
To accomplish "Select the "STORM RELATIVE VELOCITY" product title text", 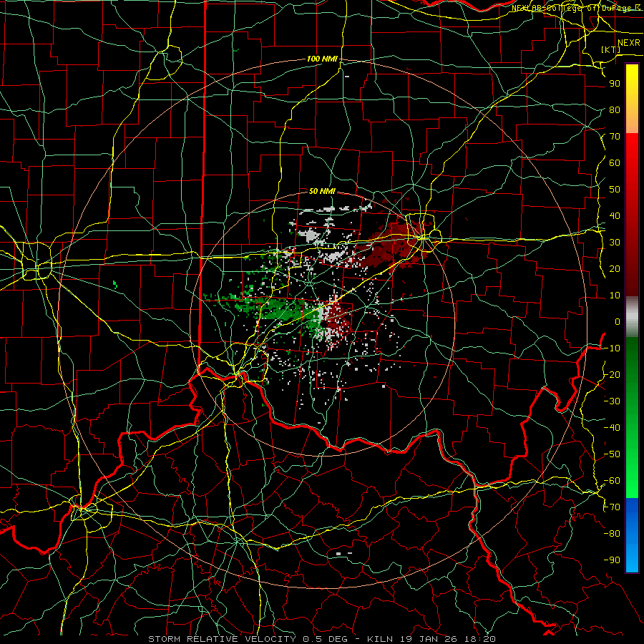I will [x=222, y=639].
